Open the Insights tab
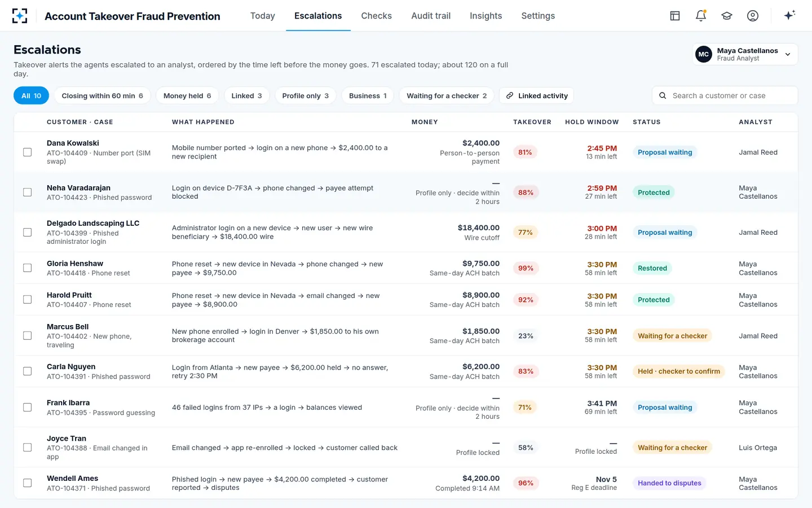 (x=486, y=16)
